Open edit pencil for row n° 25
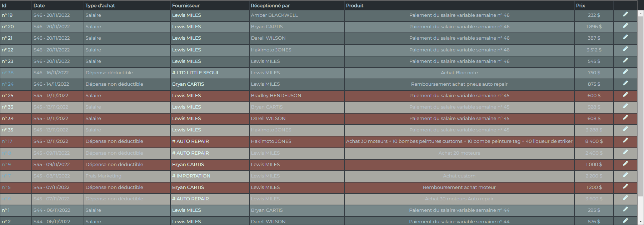Viewport: 644px width, 225px height. click(625, 95)
